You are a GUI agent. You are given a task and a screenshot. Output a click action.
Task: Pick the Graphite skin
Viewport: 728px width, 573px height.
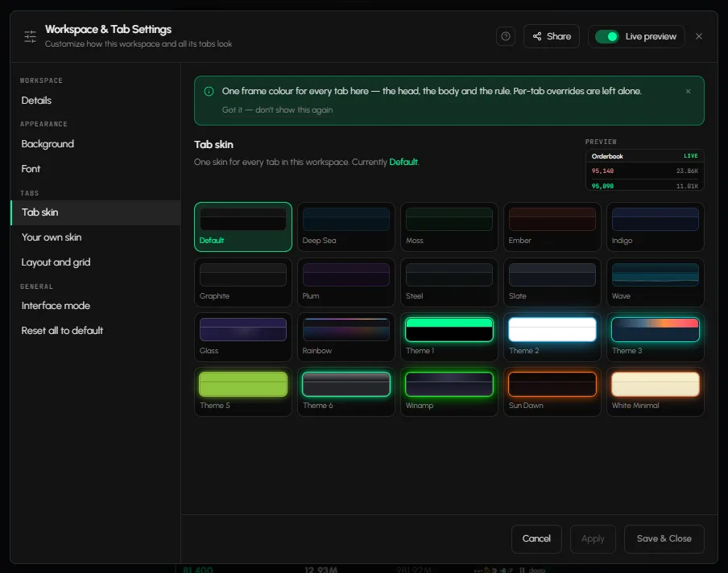tap(243, 282)
